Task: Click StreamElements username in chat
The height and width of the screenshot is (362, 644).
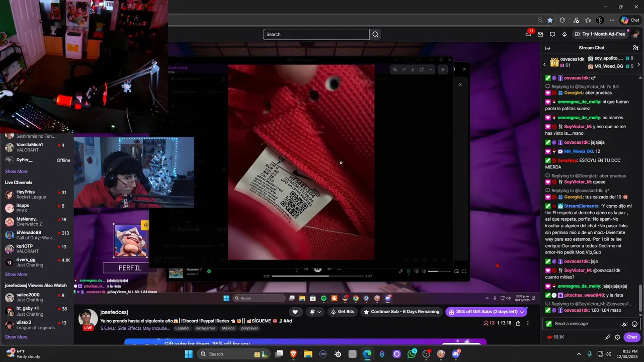Action: tap(582, 206)
